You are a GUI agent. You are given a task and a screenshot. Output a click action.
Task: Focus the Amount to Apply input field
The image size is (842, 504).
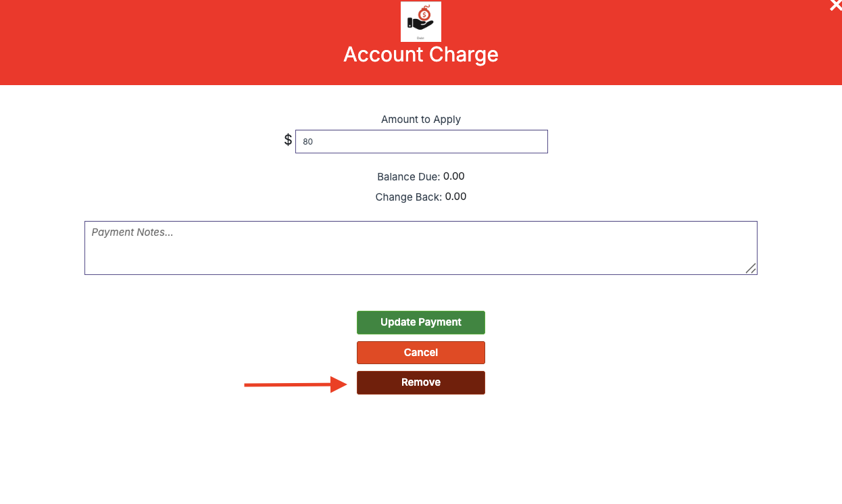coord(421,142)
